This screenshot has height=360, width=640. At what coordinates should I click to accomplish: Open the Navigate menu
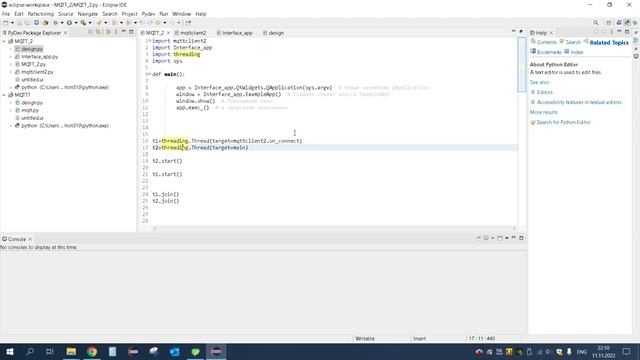pos(88,14)
